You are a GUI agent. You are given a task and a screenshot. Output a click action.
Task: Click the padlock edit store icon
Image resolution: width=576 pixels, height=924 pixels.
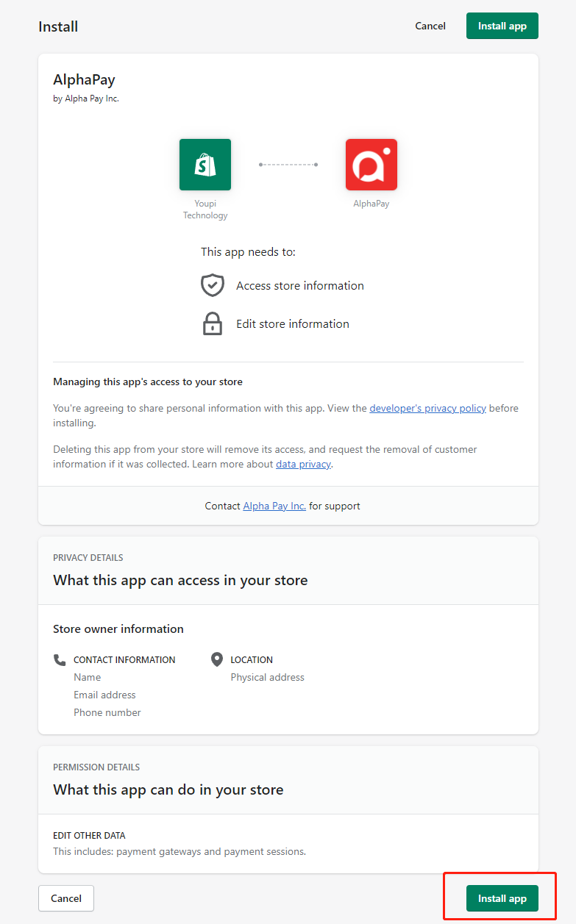click(x=213, y=323)
